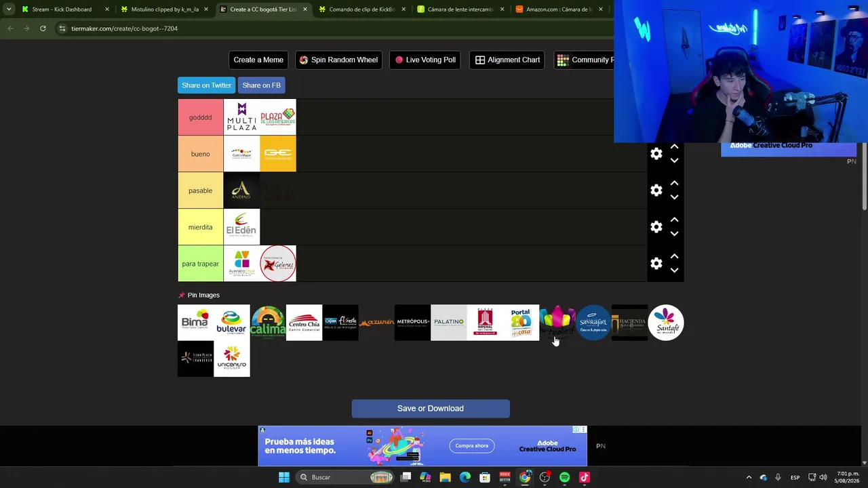Open Microsoft Store from the taskbar
This screenshot has width=868, height=488.
[x=485, y=477]
